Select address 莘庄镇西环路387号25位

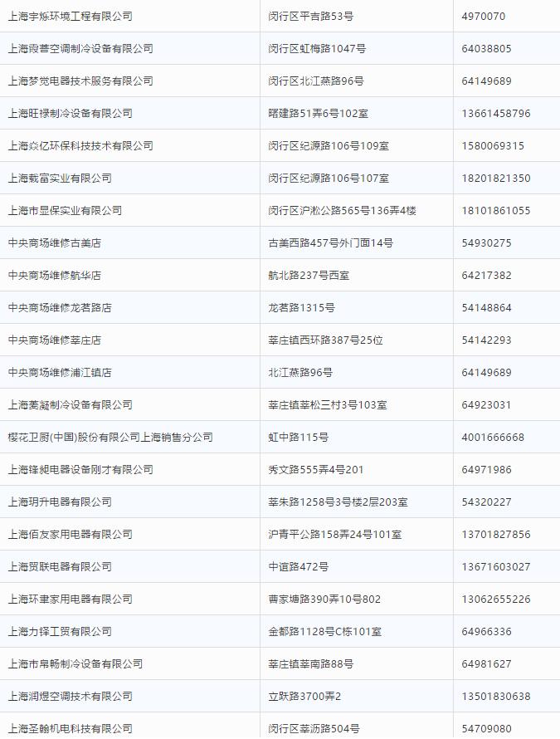click(326, 340)
